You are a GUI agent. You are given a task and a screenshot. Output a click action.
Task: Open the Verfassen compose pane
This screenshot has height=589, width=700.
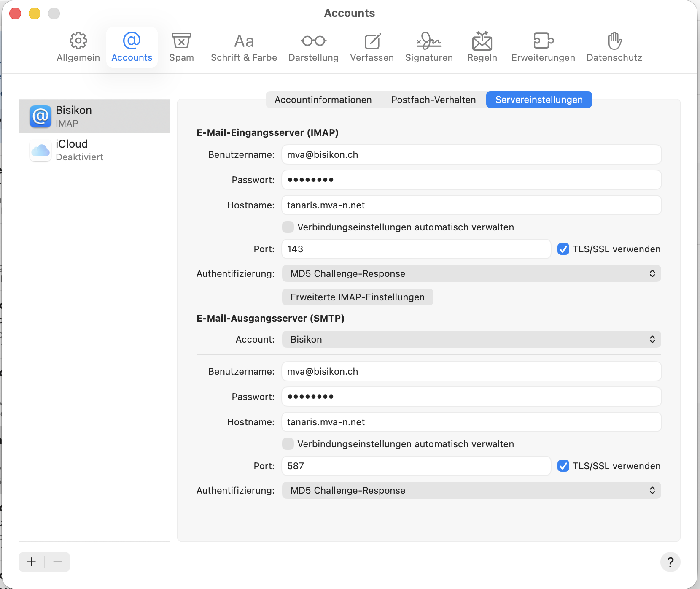click(372, 47)
